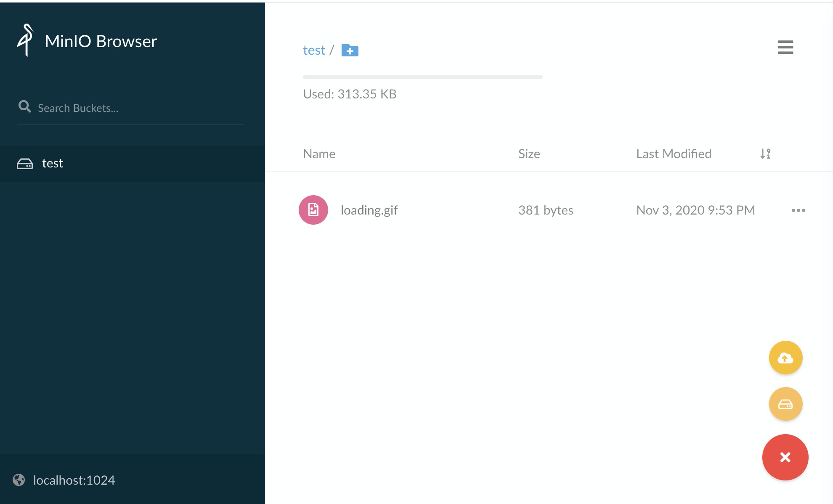Click the Used: 313.35 KB text
The width and height of the screenshot is (833, 504).
(x=350, y=94)
